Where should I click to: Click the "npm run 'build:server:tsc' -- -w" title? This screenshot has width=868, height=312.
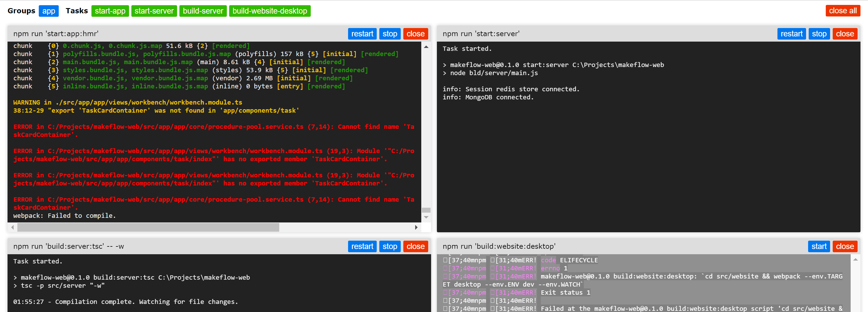click(x=68, y=246)
